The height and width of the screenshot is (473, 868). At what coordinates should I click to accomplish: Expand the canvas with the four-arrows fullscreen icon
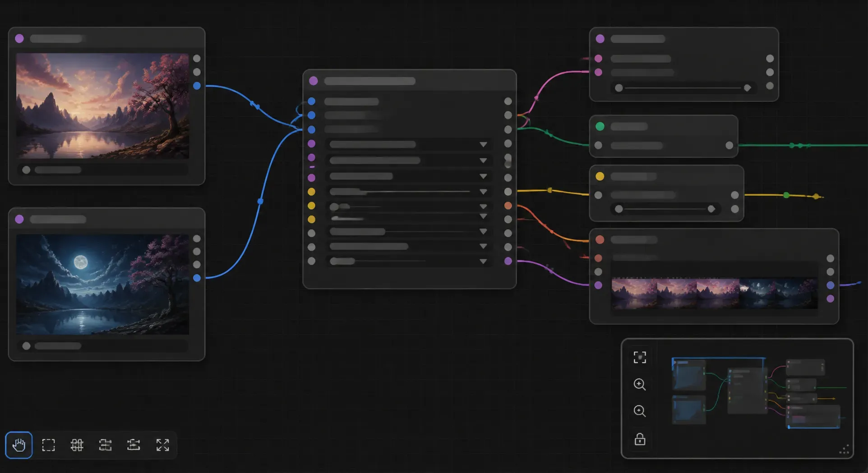click(x=162, y=445)
